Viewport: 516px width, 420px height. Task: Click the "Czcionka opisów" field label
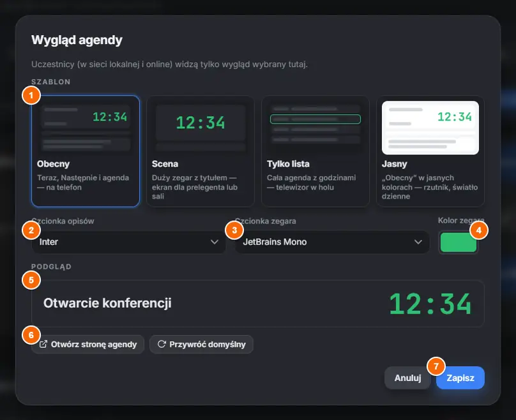63,221
